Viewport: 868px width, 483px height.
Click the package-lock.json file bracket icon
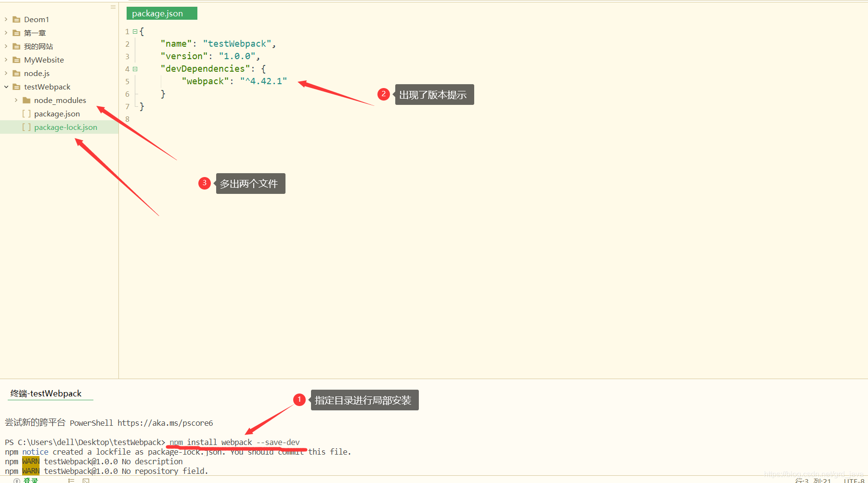[x=26, y=127]
